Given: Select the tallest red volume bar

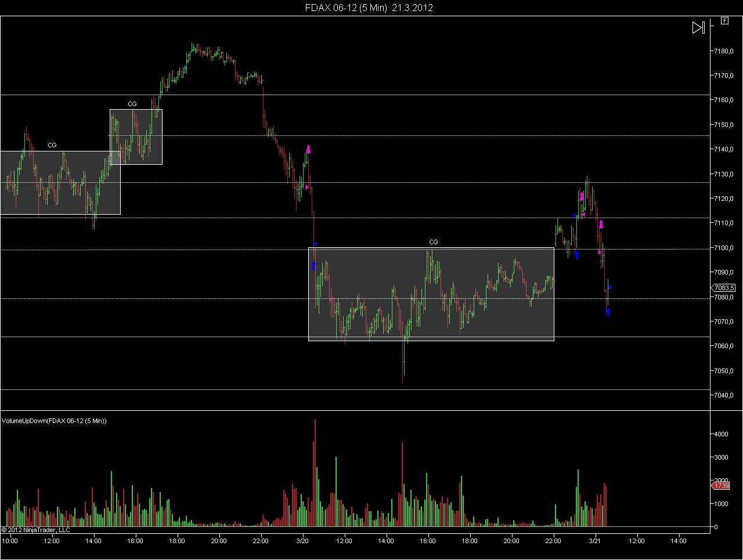Looking at the screenshot, I should pyautogui.click(x=315, y=472).
